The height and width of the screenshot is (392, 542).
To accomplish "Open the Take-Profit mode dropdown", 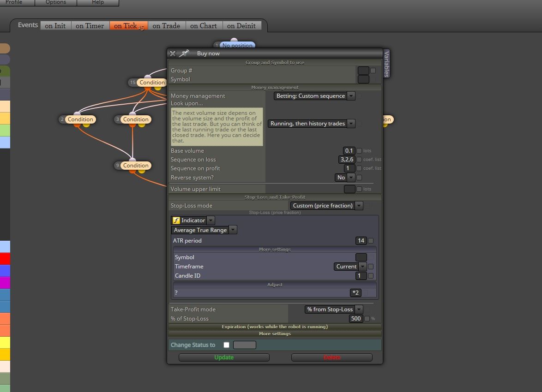I will 334,309.
